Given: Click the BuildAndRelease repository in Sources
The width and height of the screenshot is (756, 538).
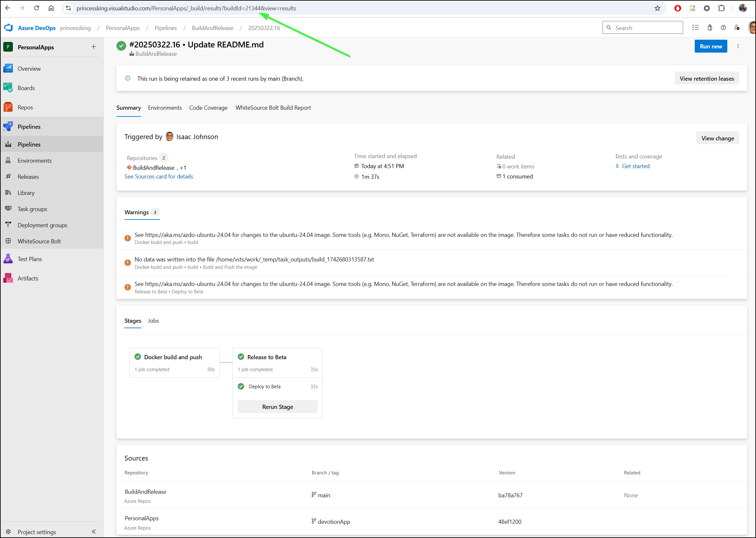Looking at the screenshot, I should [x=145, y=492].
